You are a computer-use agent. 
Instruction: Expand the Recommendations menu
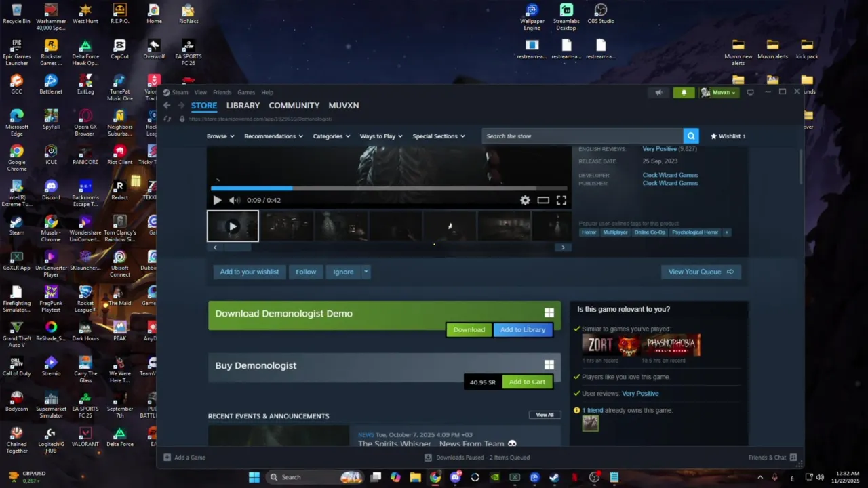(274, 136)
